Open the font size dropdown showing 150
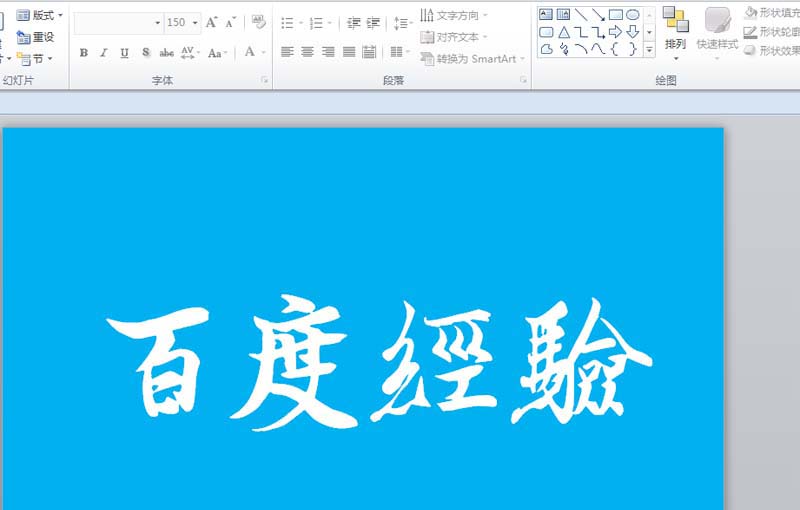Viewport: 800px width, 510px height. click(x=194, y=23)
